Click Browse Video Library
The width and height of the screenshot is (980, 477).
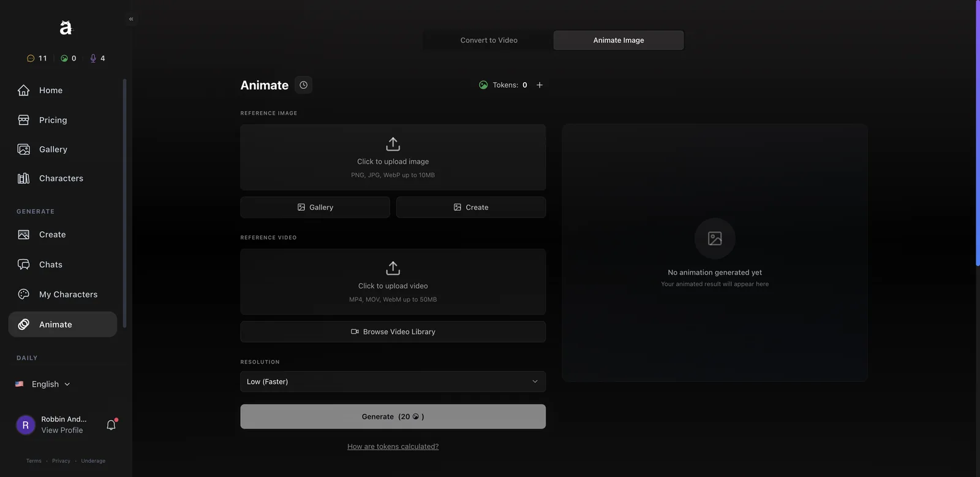[393, 332]
